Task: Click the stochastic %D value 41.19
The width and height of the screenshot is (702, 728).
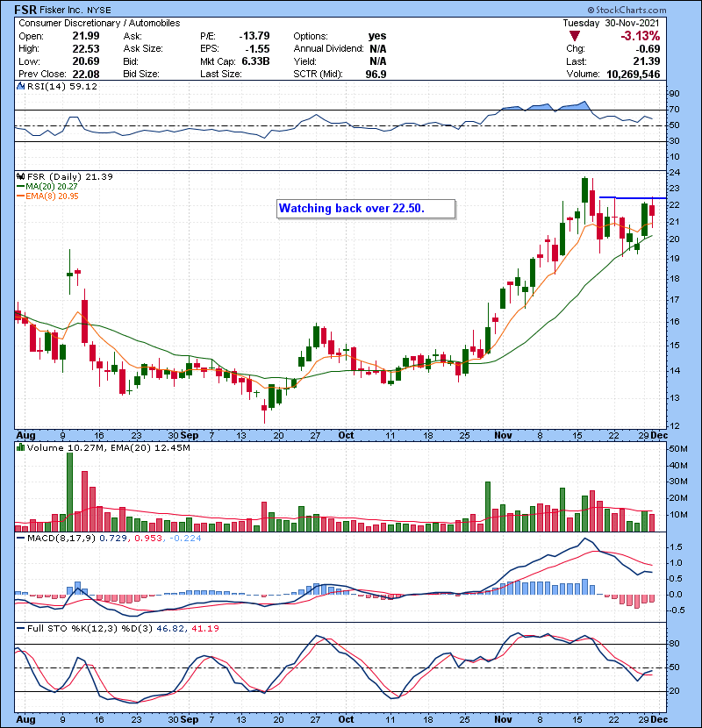Action: coord(204,628)
